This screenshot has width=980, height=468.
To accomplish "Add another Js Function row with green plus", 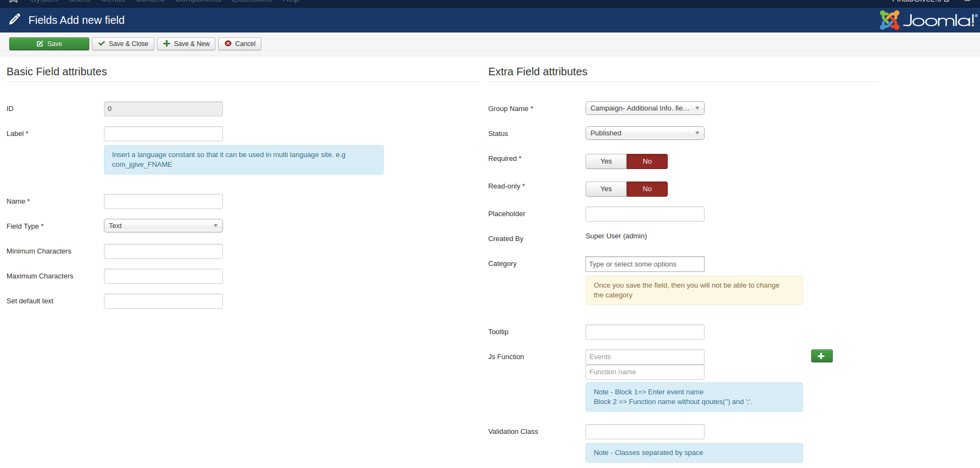I will click(821, 356).
